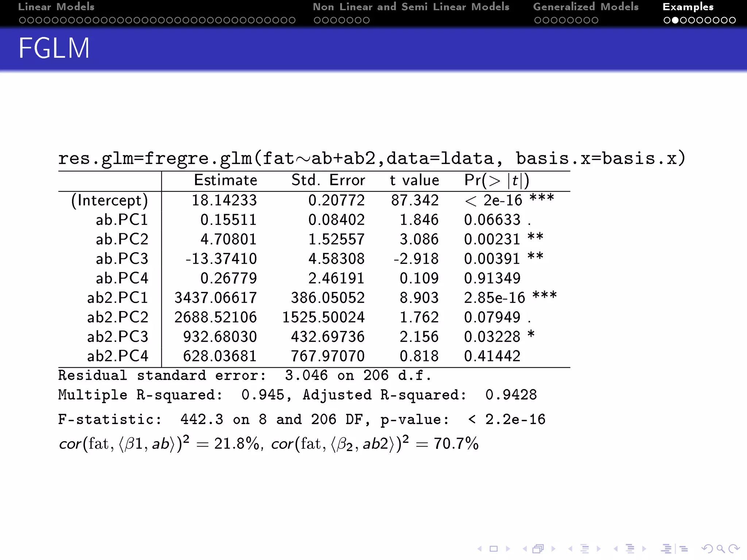This screenshot has height=560, width=747.
Task: Select first dot under Linear Models
Action: tap(22, 20)
